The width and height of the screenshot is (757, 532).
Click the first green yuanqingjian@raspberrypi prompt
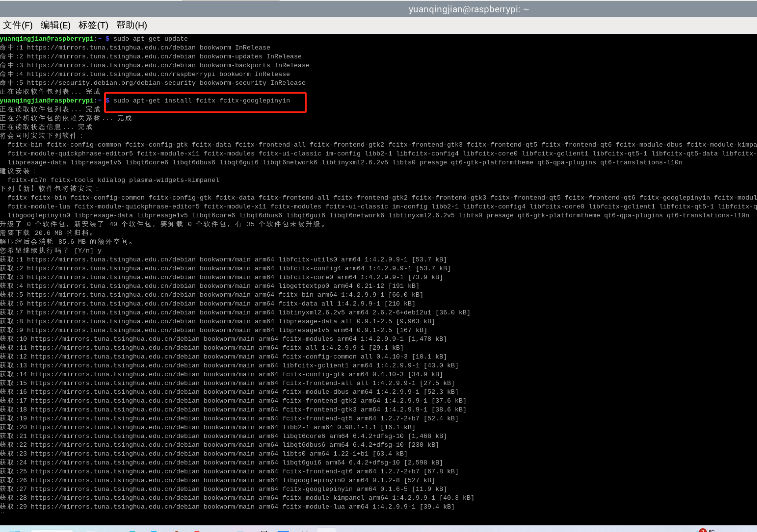(x=47, y=39)
